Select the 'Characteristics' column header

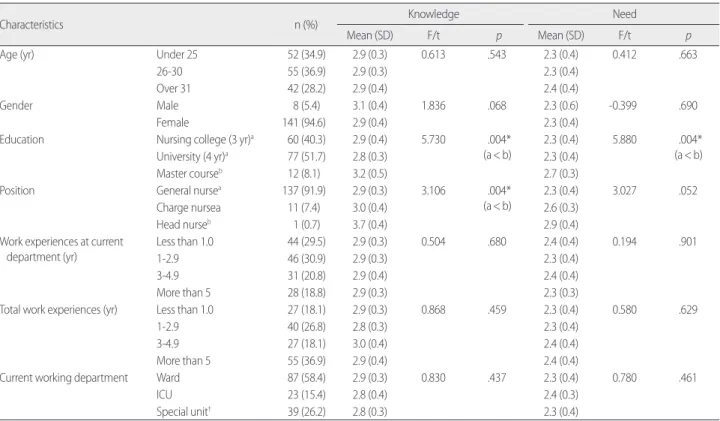pos(31,25)
